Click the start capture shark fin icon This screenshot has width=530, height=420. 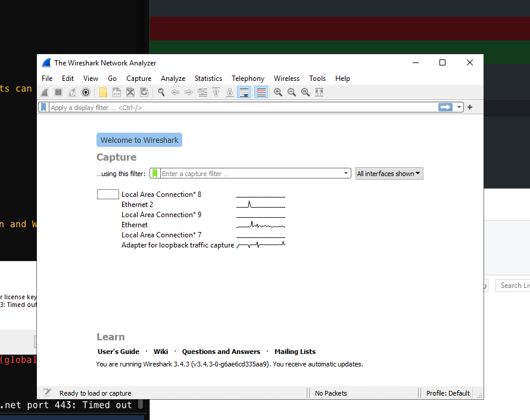pyautogui.click(x=45, y=92)
